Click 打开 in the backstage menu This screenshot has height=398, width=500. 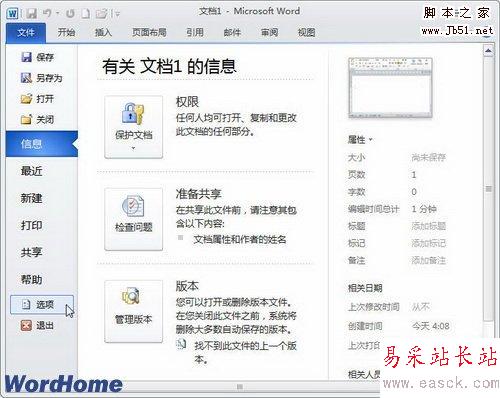[37, 99]
